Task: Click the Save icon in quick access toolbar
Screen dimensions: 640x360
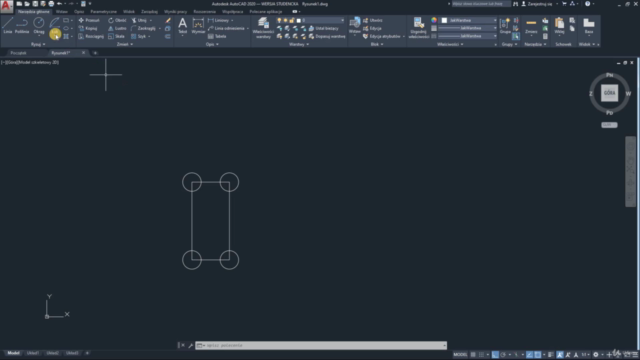Action: click(x=35, y=4)
